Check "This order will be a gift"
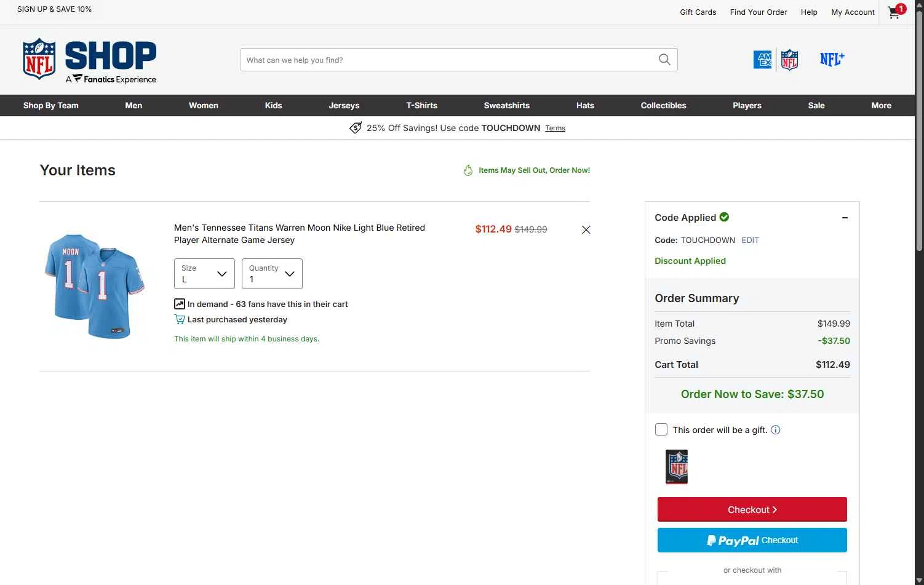The height and width of the screenshot is (585, 924). (661, 429)
